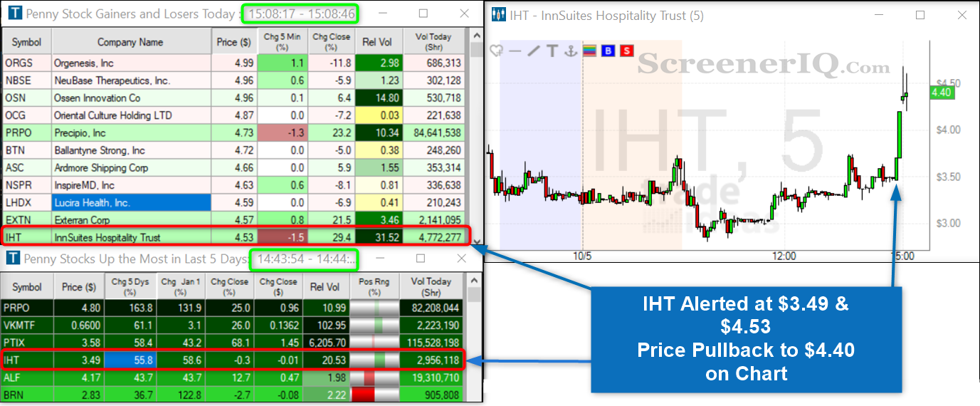Click OSN relative volume 14.80 cell

click(x=378, y=98)
